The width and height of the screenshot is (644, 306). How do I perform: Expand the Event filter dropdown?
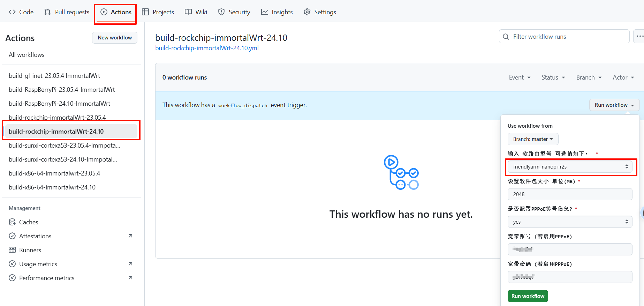(x=520, y=77)
